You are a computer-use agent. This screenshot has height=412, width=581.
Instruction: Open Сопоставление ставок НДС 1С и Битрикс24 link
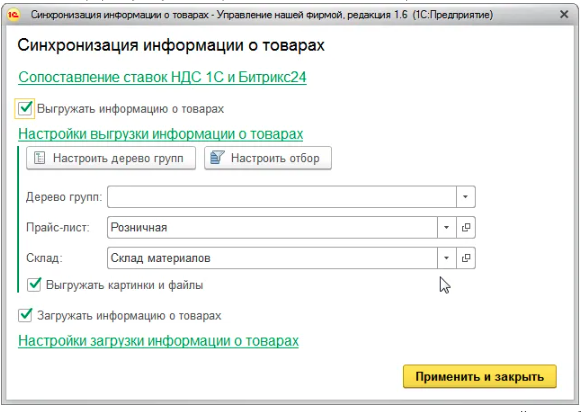tap(162, 77)
